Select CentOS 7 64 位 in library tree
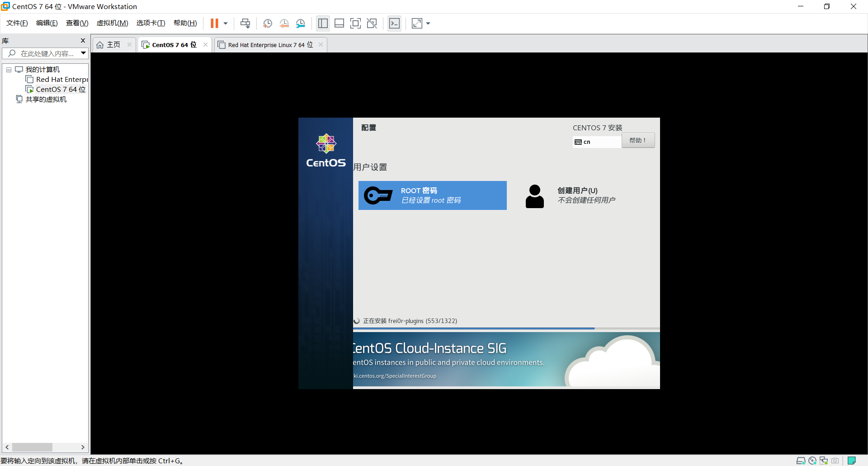868x466 pixels. pos(56,90)
